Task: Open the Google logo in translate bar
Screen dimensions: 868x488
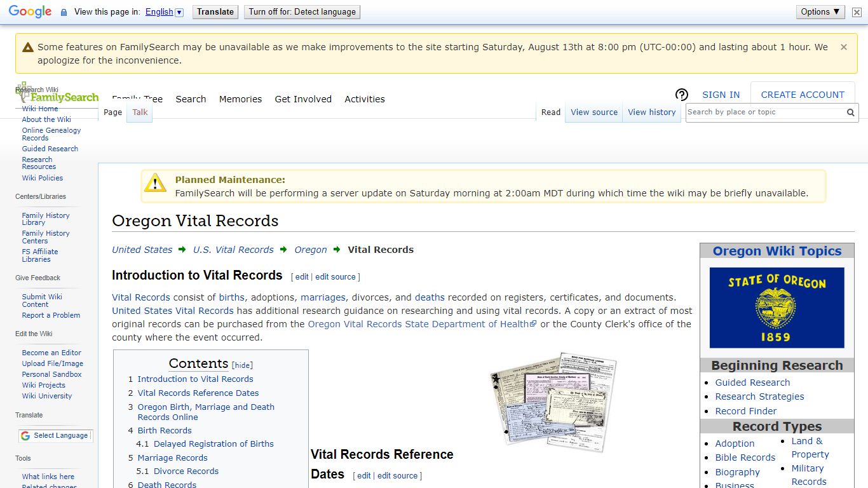Action: tap(30, 11)
